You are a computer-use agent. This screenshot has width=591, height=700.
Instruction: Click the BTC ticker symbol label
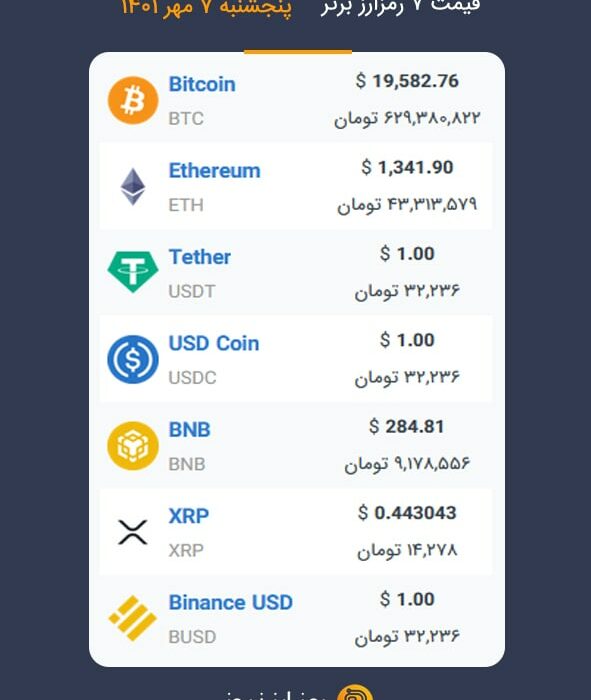[186, 119]
